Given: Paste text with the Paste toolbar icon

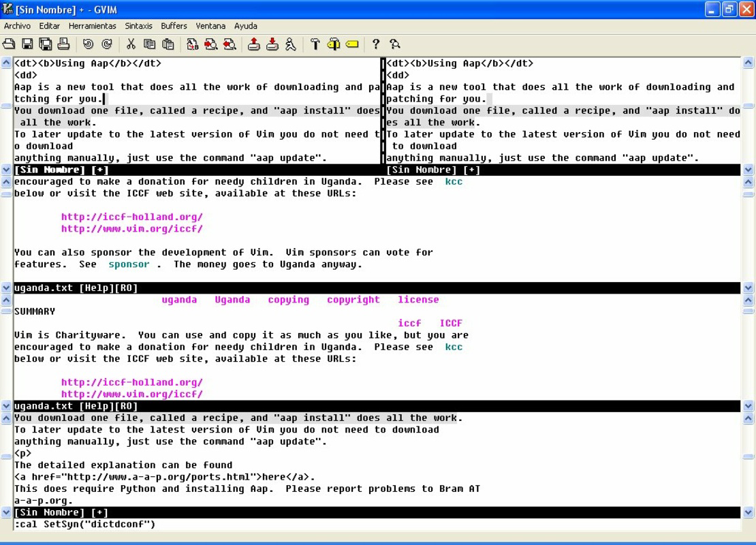Looking at the screenshot, I should pos(167,44).
